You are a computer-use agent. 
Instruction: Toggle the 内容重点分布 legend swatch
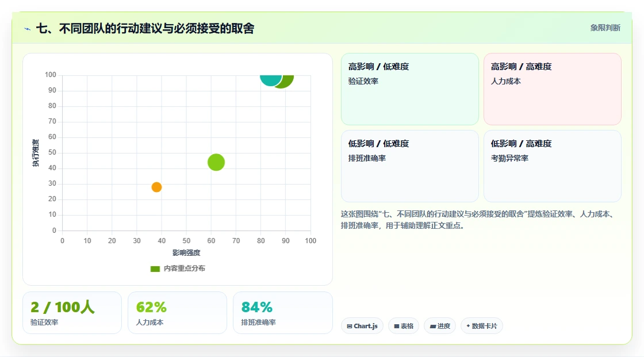click(155, 268)
